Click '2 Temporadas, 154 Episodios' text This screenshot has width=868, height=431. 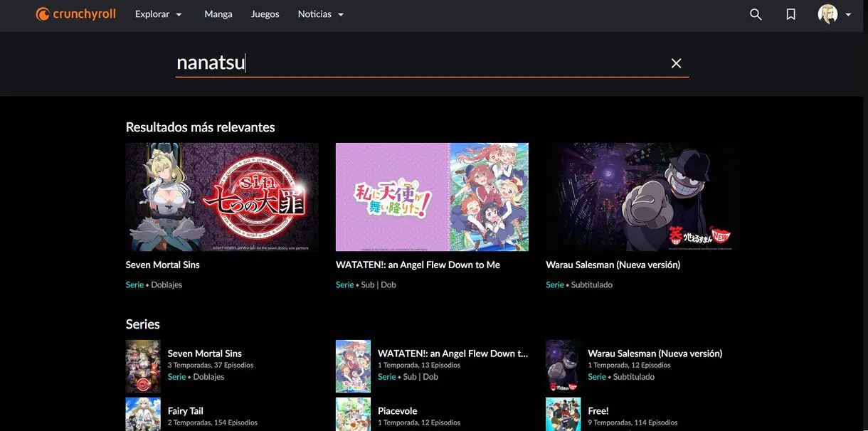[x=213, y=422]
